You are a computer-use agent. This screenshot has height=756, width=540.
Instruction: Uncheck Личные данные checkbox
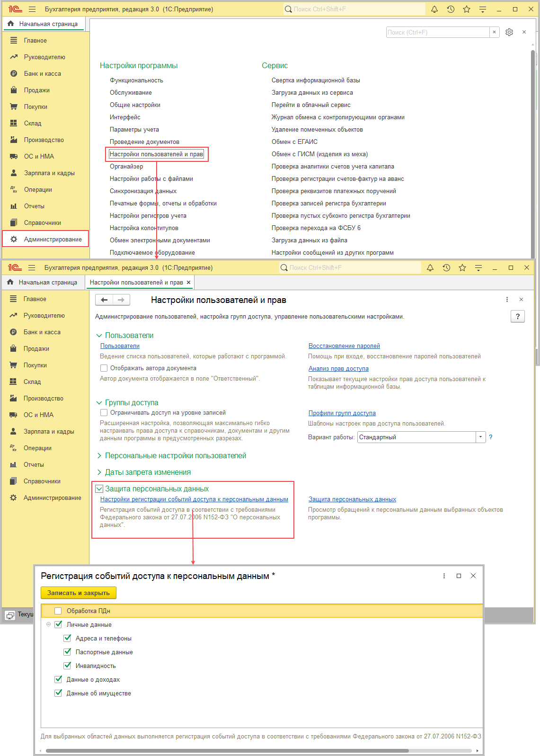point(58,624)
